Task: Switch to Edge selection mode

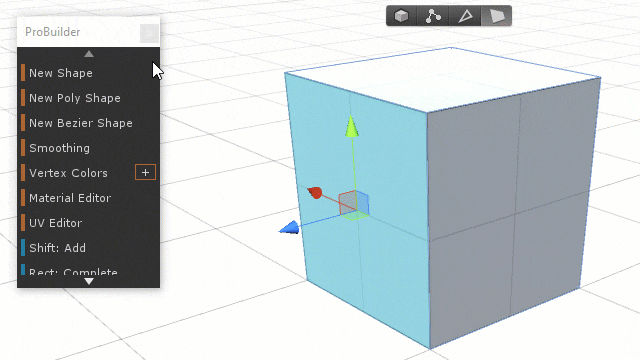Action: coord(465,16)
